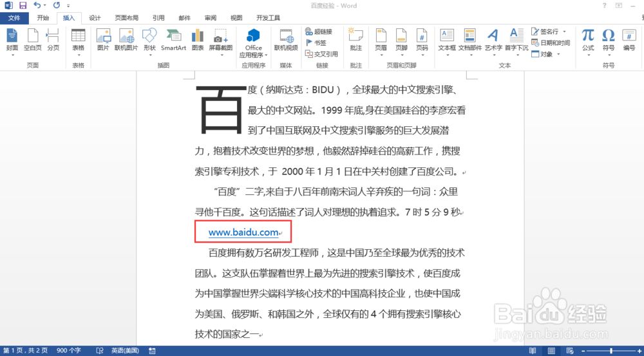Insert date and time (日期和时间)
The height and width of the screenshot is (356, 644).
(551, 42)
